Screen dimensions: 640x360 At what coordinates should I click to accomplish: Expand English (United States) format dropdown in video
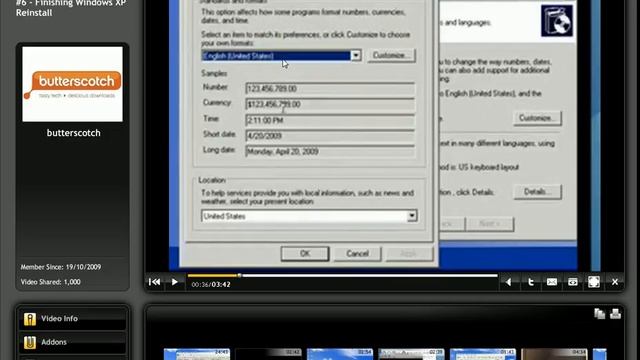click(356, 56)
